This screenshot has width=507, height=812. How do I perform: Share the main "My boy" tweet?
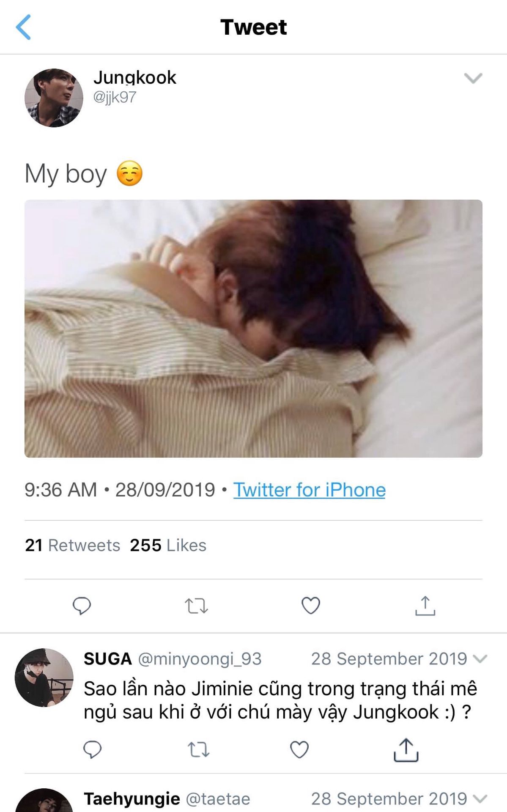(425, 606)
